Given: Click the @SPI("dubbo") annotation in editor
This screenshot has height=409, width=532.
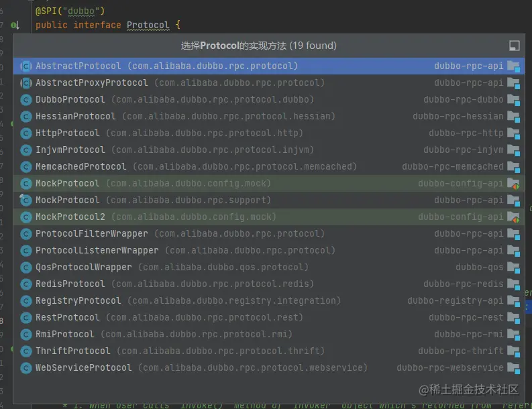Looking at the screenshot, I should pos(70,11).
